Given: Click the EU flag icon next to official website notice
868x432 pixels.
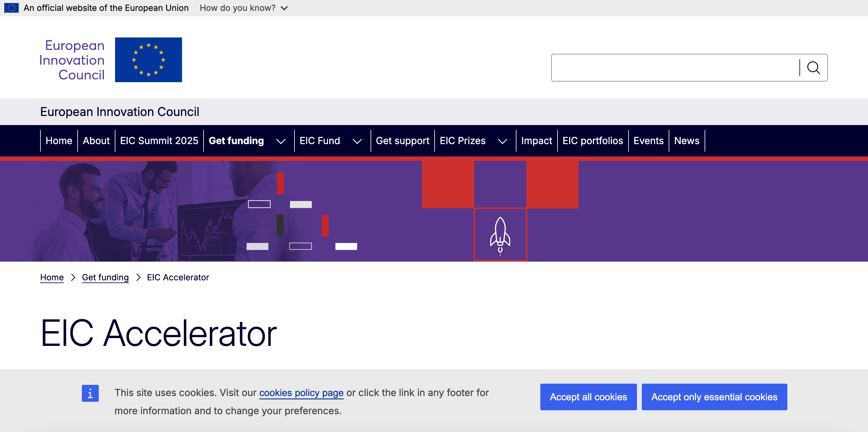Looking at the screenshot, I should (11, 8).
